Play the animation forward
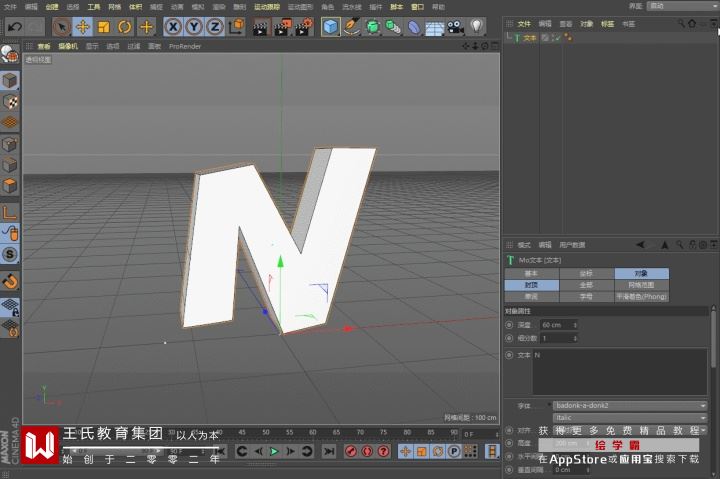The height and width of the screenshot is (479, 720). tap(274, 451)
